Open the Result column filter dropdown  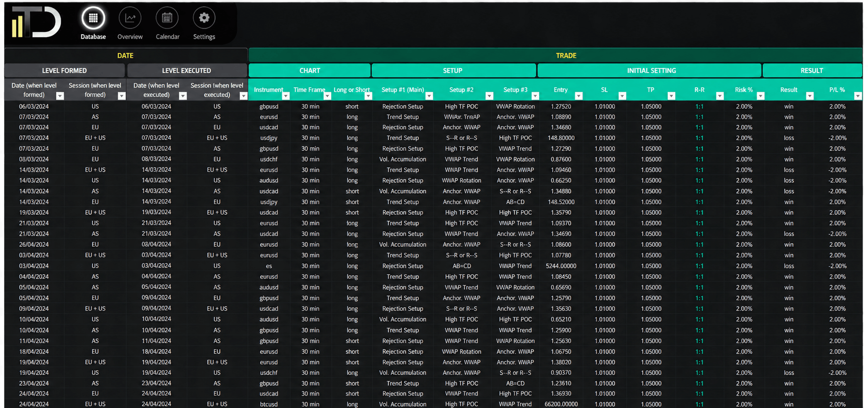(x=810, y=96)
